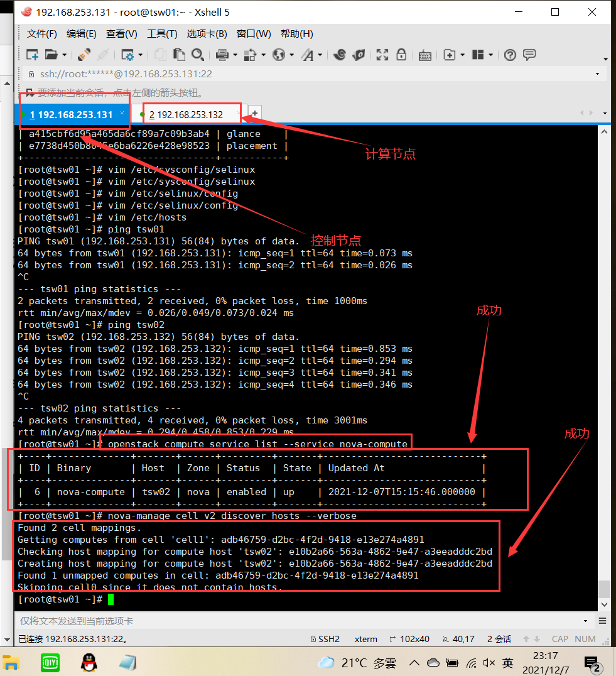The image size is (616, 676).
Task: Show hidden system tray icons chevron
Action: click(x=414, y=663)
